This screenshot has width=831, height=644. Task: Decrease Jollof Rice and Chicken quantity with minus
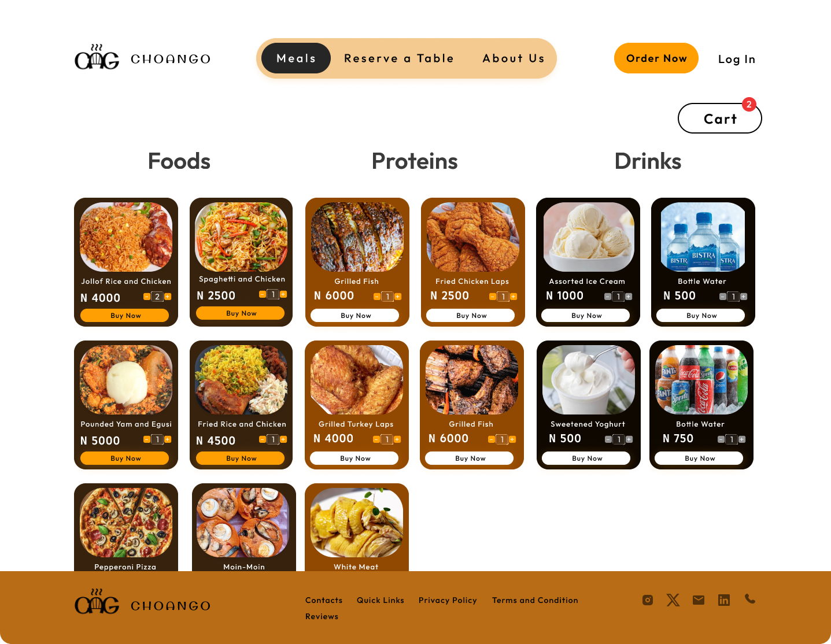[147, 297]
